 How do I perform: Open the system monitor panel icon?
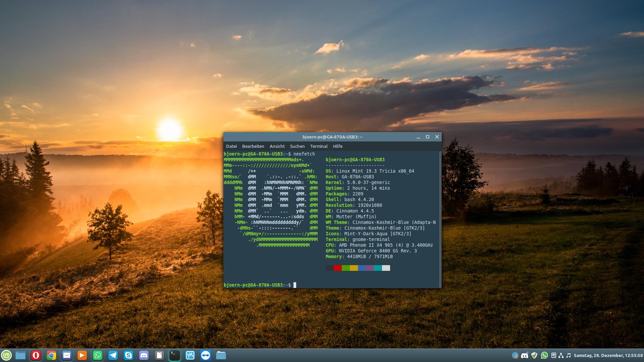190,355
